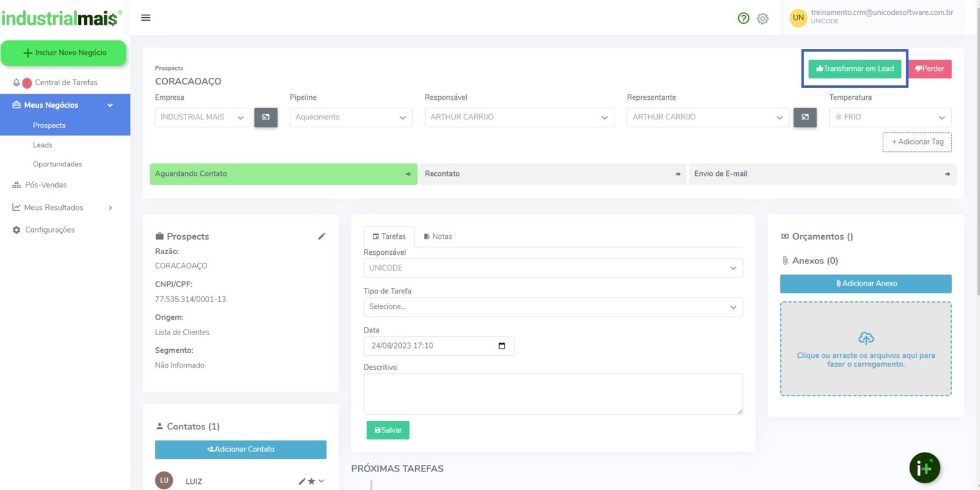The image size is (980, 490).
Task: Click the icon button next to Empresa field
Action: coord(266,117)
